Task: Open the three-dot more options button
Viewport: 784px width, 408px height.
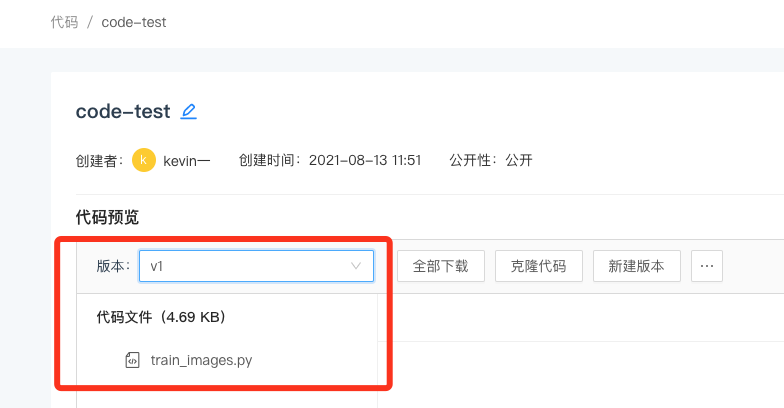Action: coord(706,266)
